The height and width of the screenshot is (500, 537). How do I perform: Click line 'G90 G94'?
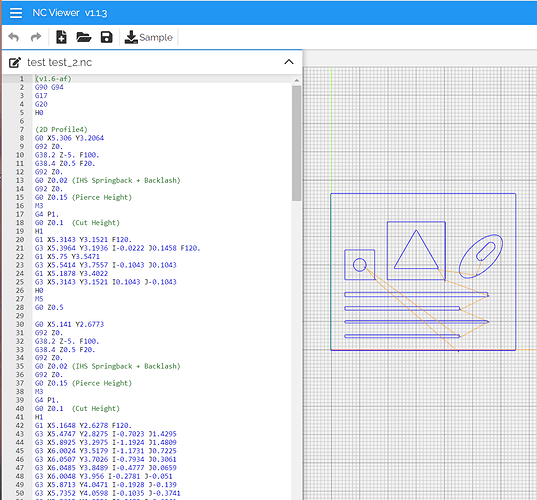(49, 87)
